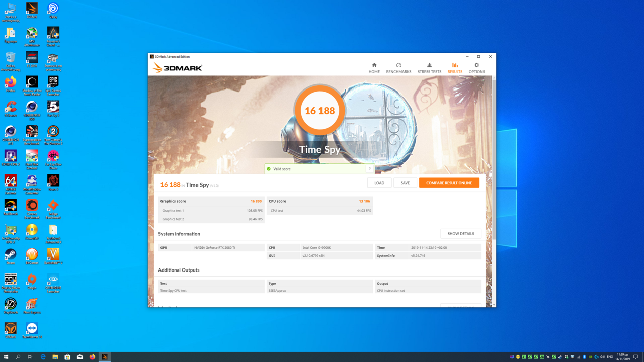
Task: Click the VrayBench desktop icon
Action: 10,306
